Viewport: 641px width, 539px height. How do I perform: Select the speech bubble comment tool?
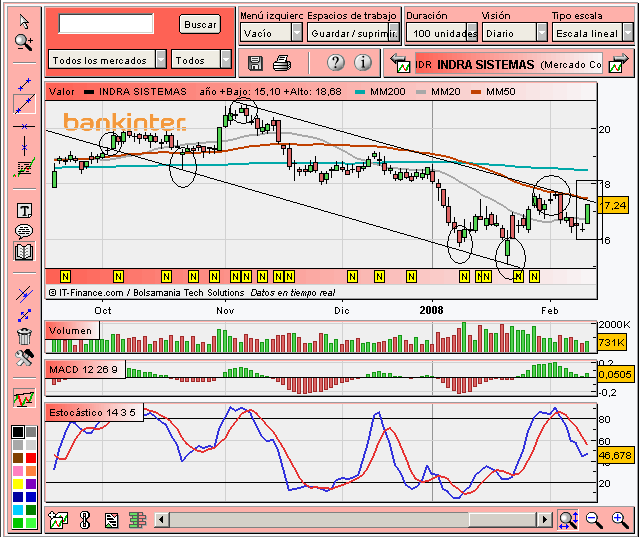[x=24, y=231]
